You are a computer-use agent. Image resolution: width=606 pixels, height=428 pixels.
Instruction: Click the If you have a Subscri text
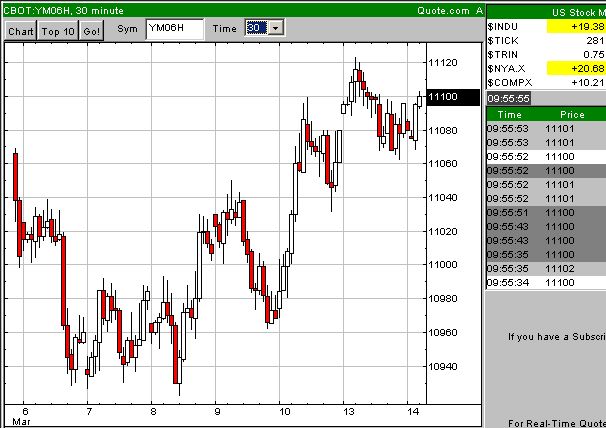point(557,337)
